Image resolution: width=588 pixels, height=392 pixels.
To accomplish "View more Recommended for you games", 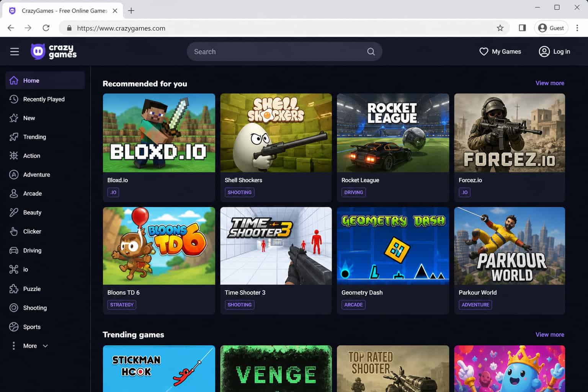I will click(550, 83).
